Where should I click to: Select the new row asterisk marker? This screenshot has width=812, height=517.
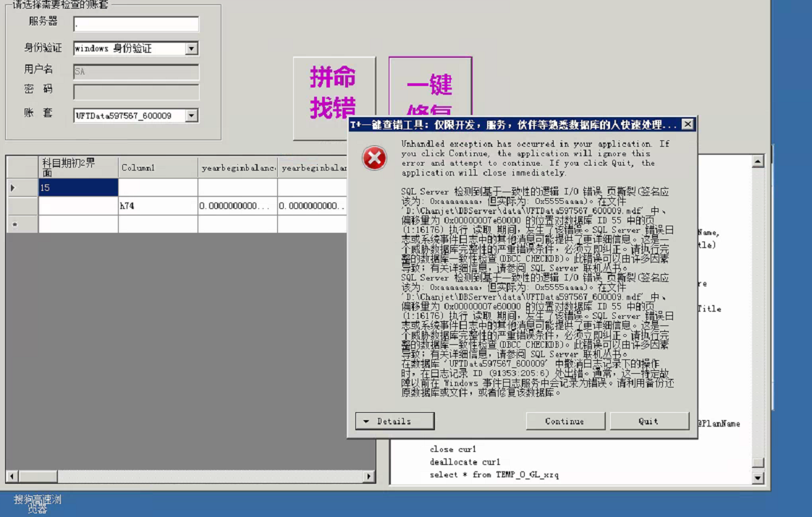coord(15,225)
